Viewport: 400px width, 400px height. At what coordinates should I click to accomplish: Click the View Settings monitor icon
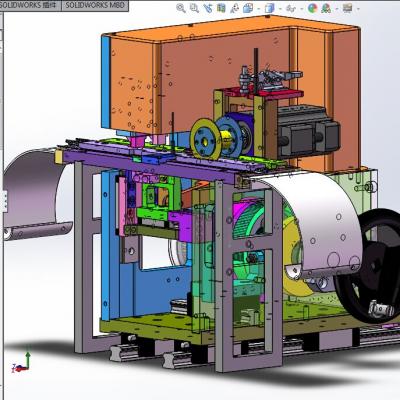pos(347,8)
